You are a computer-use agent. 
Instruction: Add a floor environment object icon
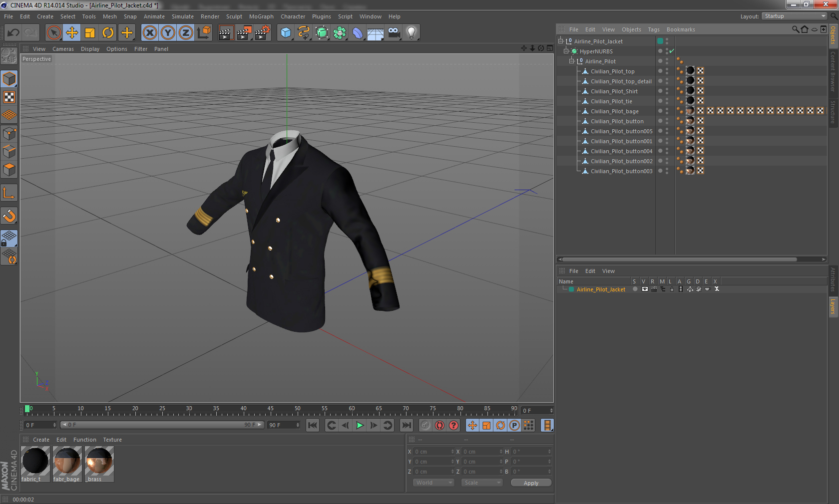(x=376, y=33)
